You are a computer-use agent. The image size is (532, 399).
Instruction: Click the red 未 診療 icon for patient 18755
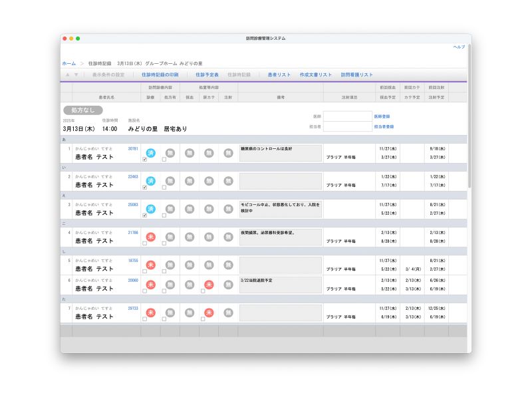[x=151, y=265]
